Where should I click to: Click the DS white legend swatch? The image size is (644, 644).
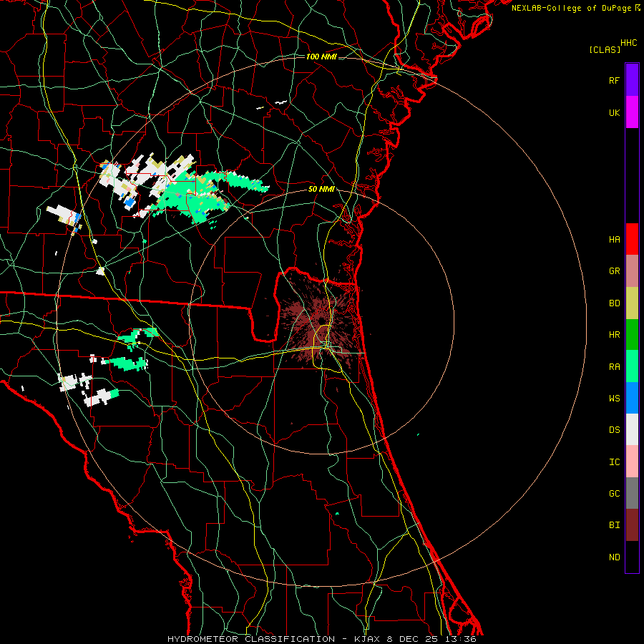632,429
